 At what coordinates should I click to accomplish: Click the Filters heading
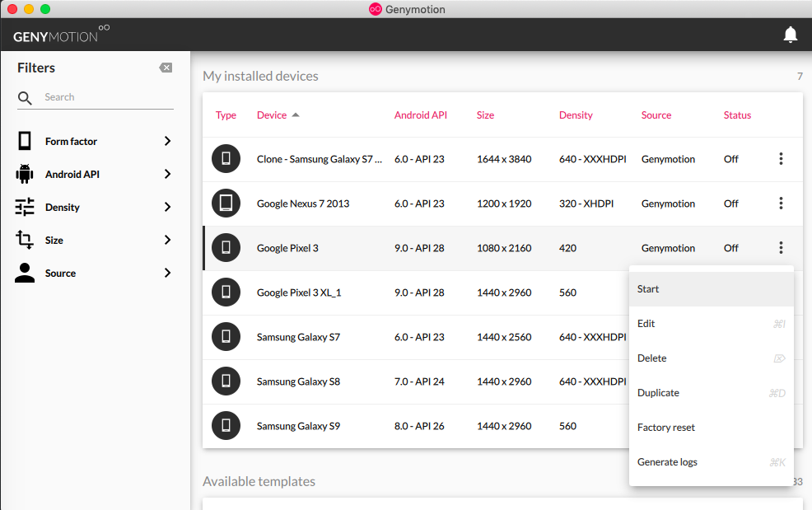click(x=36, y=68)
